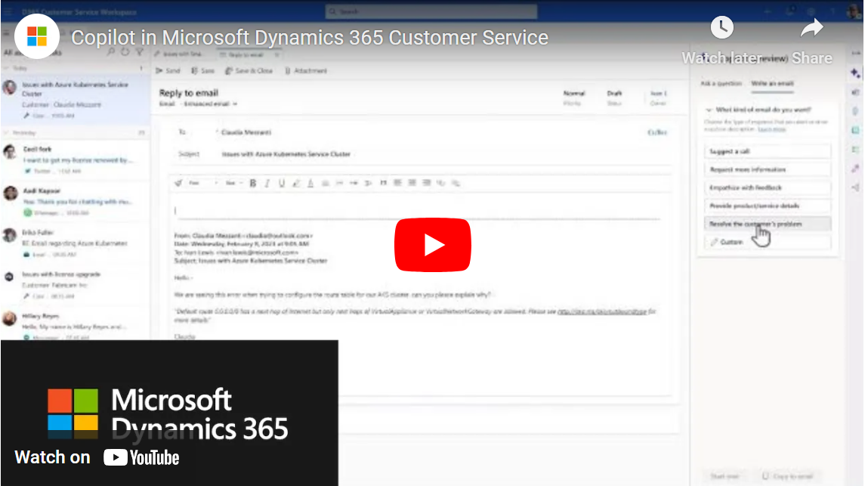Toggle italic in the email editor toolbar
The width and height of the screenshot is (868, 486).
[x=267, y=183]
